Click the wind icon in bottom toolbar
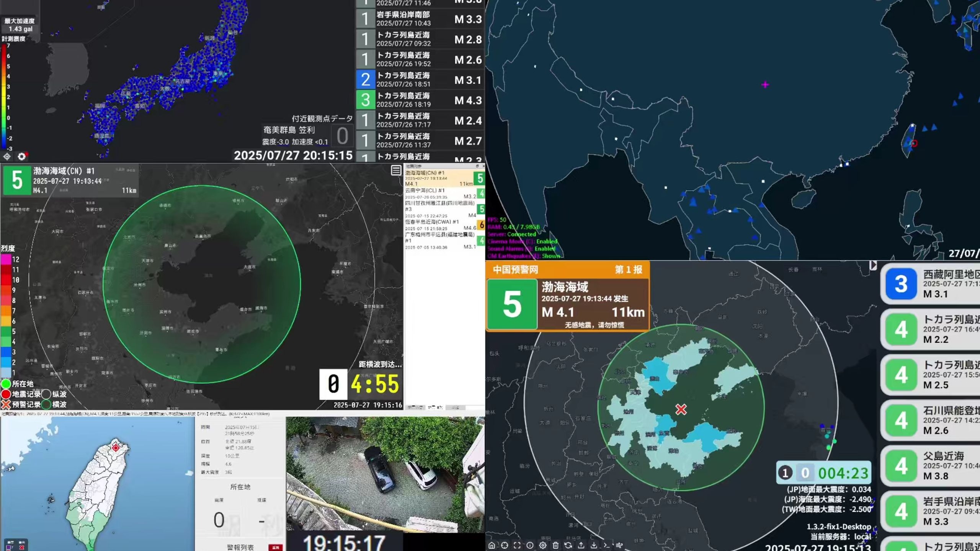 click(619, 545)
